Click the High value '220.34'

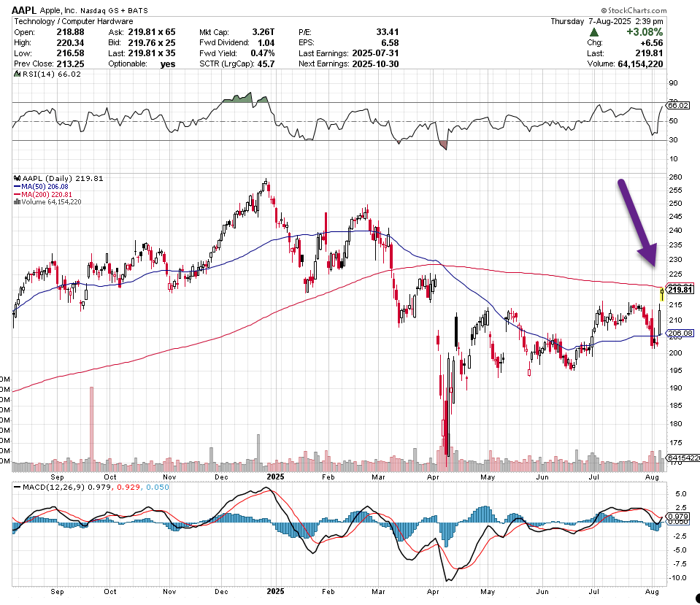(70, 43)
